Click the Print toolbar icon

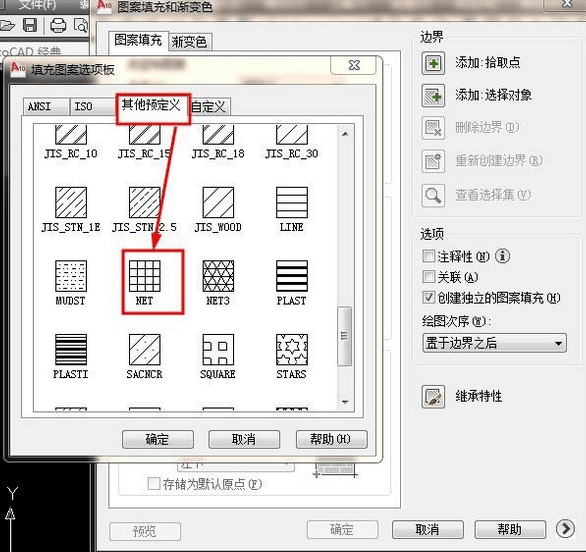click(x=58, y=25)
